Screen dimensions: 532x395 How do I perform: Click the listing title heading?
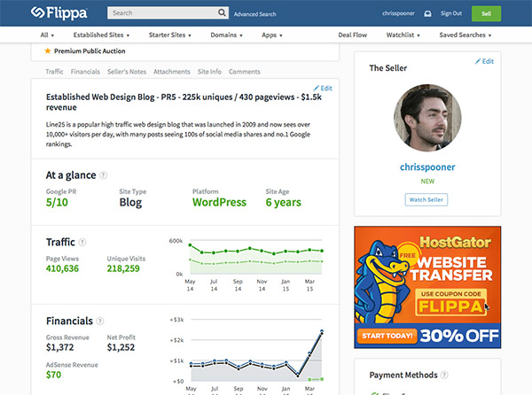184,102
